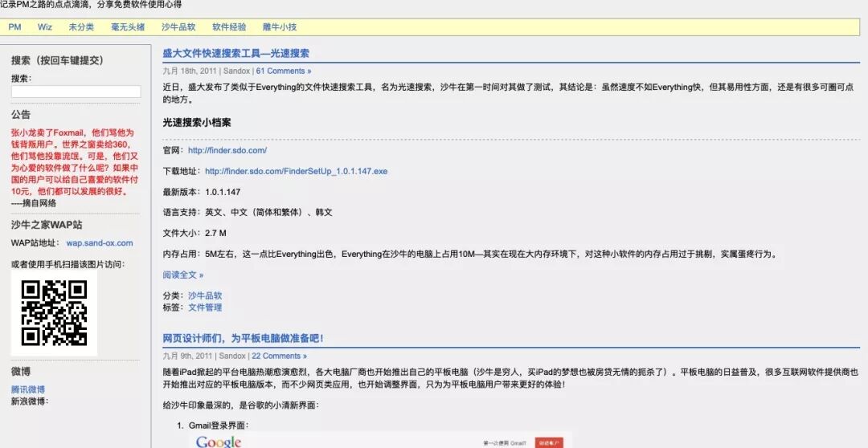Open the 腾讯微博 link
This screenshot has height=448, width=868.
28,389
